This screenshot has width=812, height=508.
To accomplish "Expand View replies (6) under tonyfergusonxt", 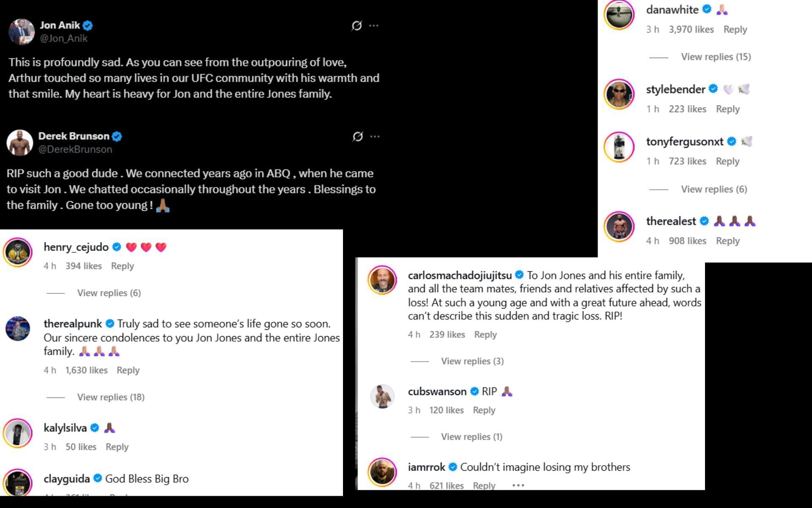I will (x=714, y=189).
